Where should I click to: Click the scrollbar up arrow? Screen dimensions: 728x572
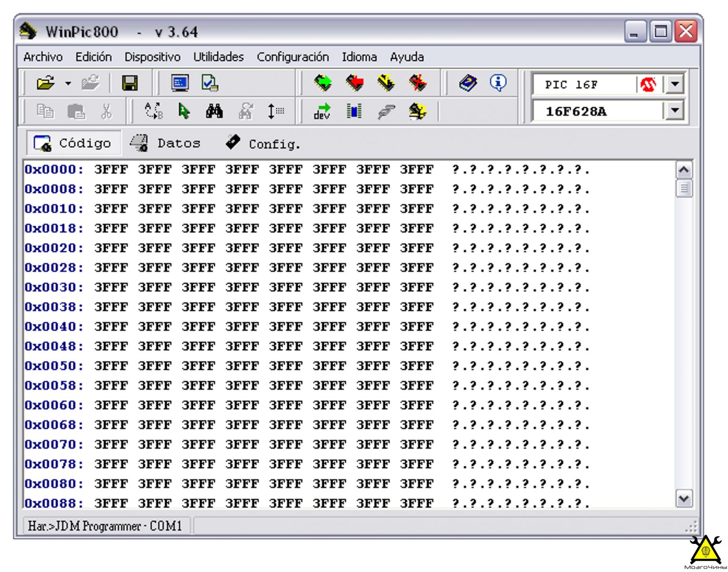coord(684,170)
